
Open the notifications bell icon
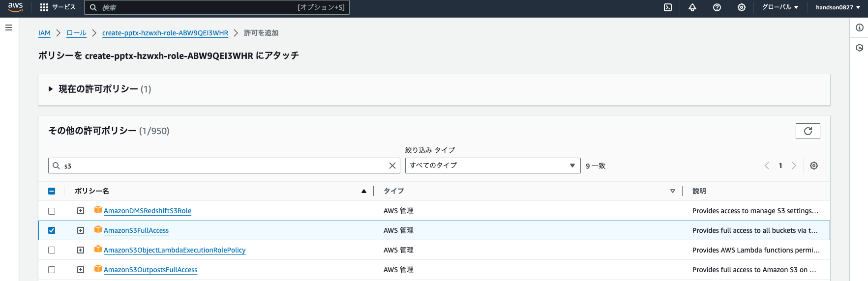coord(692,7)
